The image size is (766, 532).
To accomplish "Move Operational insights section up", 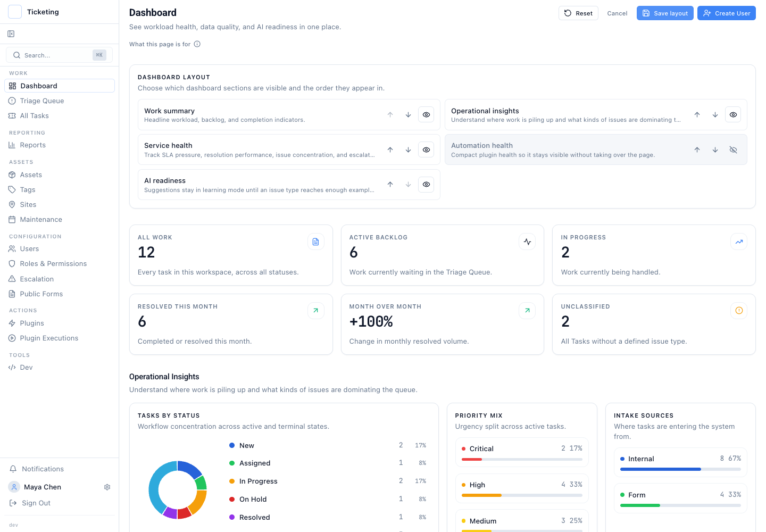I will pos(697,115).
